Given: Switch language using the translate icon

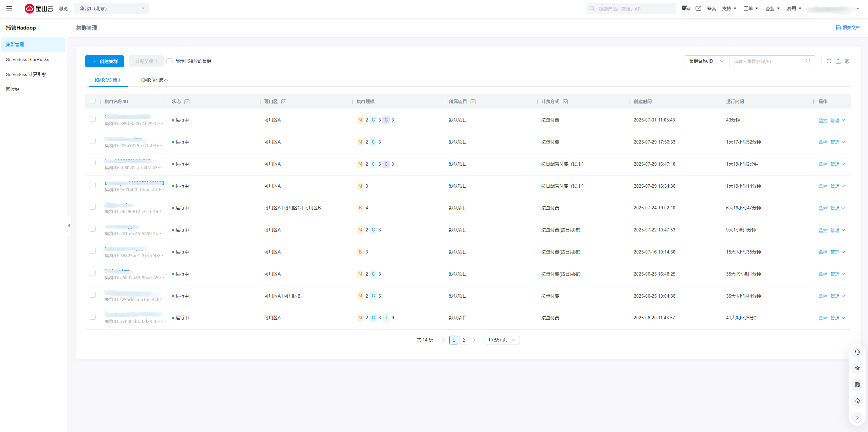Looking at the screenshot, I should click(x=686, y=8).
